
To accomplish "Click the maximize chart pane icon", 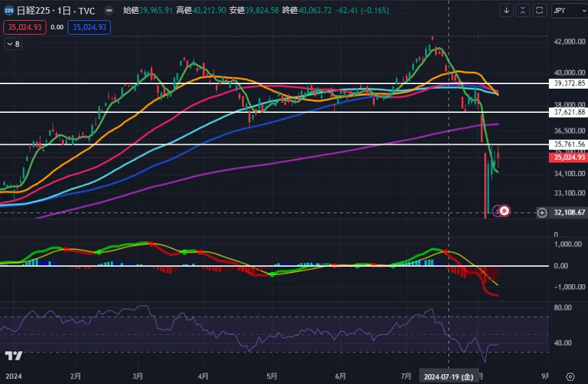I will (x=539, y=10).
